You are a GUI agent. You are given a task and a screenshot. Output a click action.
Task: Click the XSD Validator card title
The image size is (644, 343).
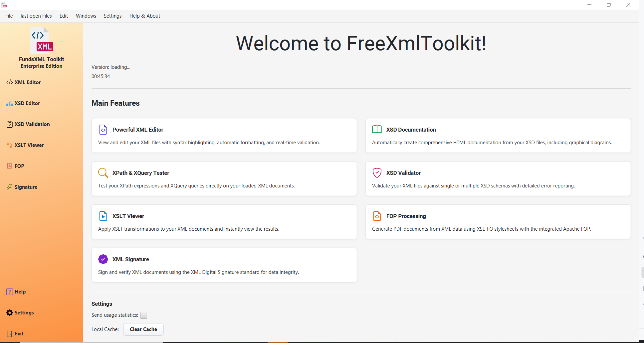point(403,173)
